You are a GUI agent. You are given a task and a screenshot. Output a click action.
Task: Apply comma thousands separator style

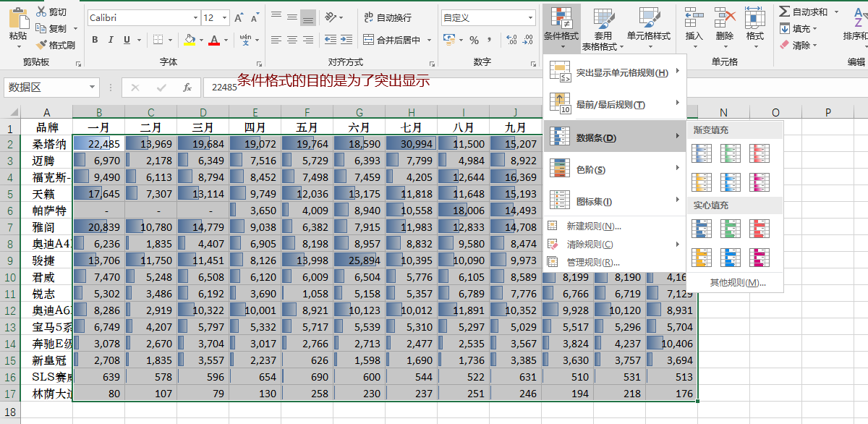click(489, 40)
